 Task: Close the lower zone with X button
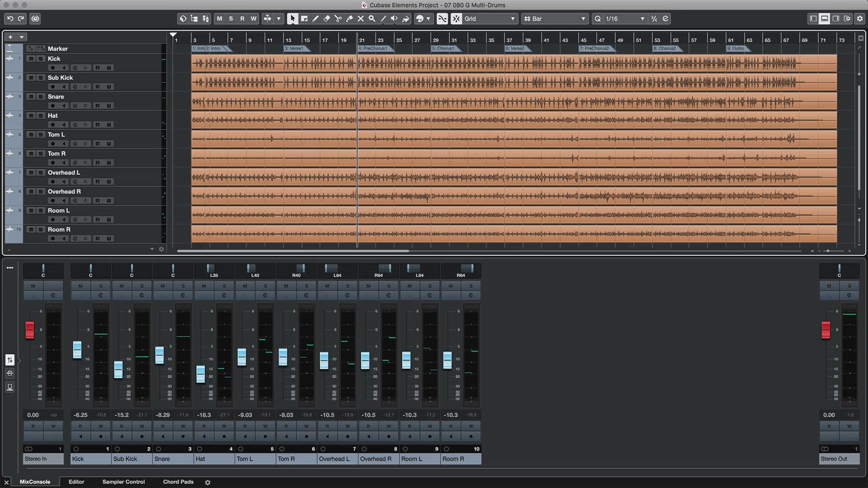[6, 482]
